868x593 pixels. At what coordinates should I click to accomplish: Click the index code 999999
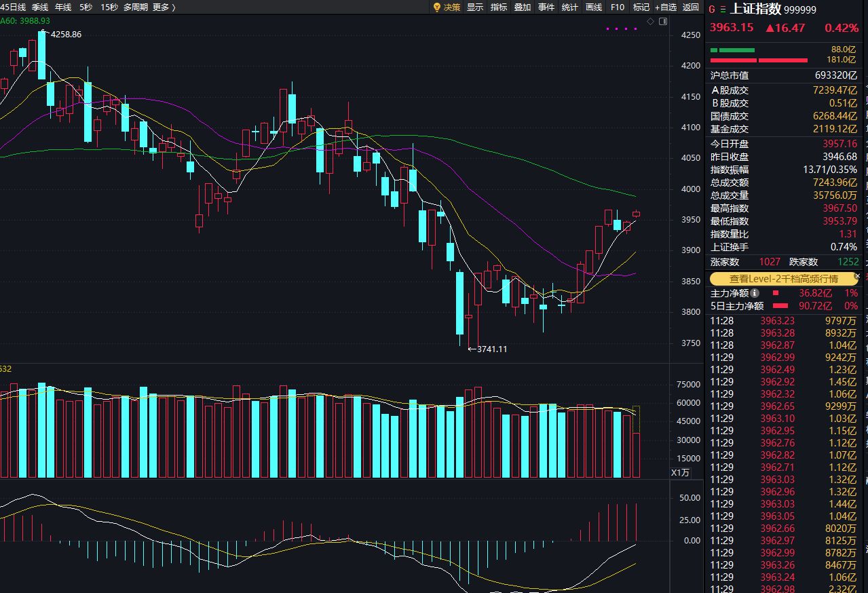pyautogui.click(x=800, y=10)
